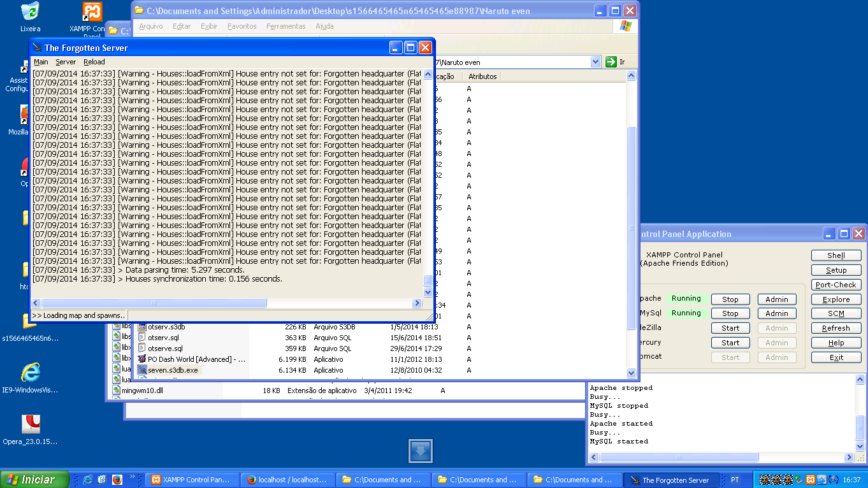Open the Ajuda menu in Explorer

(x=324, y=26)
